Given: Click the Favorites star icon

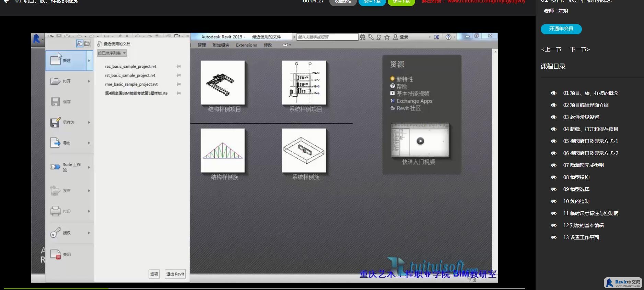Looking at the screenshot, I should click(x=387, y=37).
